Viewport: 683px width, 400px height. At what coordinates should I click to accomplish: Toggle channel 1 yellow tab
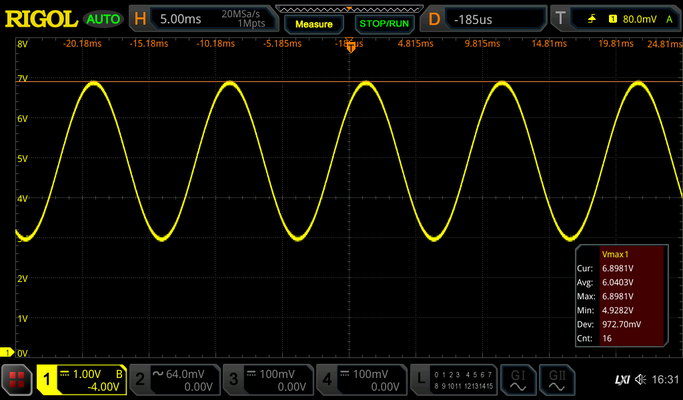[47, 380]
